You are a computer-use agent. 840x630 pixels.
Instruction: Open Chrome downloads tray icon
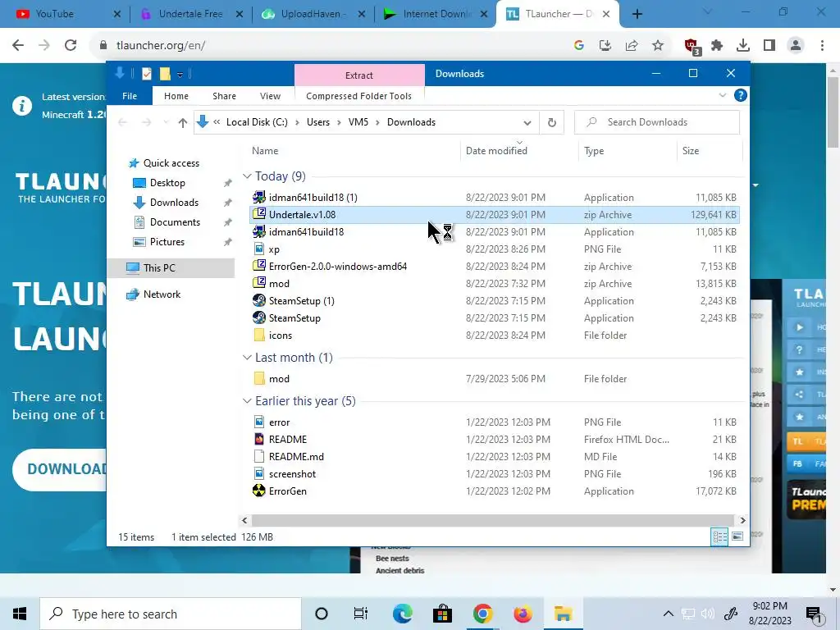(x=743, y=46)
